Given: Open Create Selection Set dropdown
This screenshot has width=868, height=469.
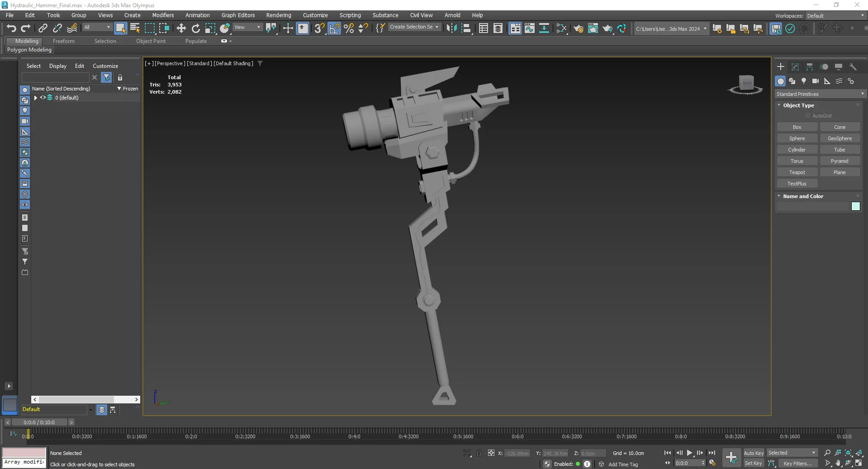Looking at the screenshot, I should click(414, 27).
